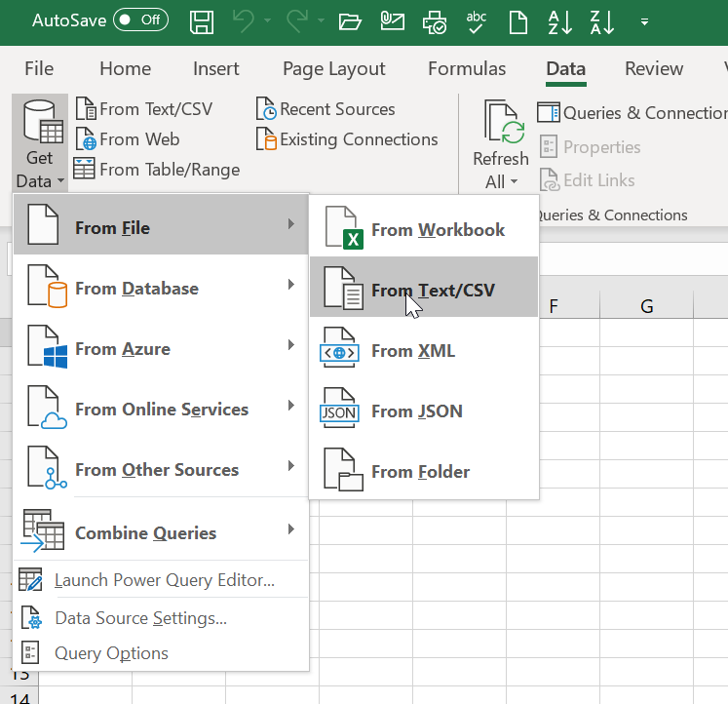728x704 pixels.
Task: Open a file using the folder icon
Action: coord(350,21)
